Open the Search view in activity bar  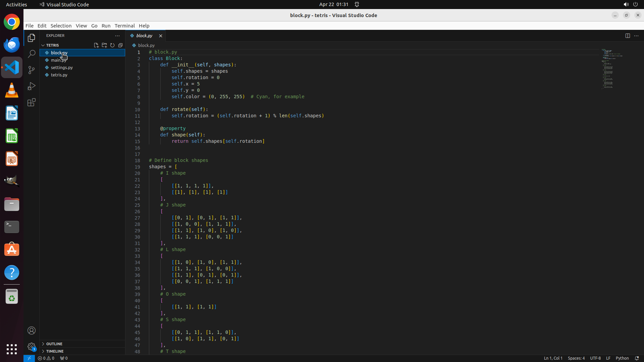32,54
